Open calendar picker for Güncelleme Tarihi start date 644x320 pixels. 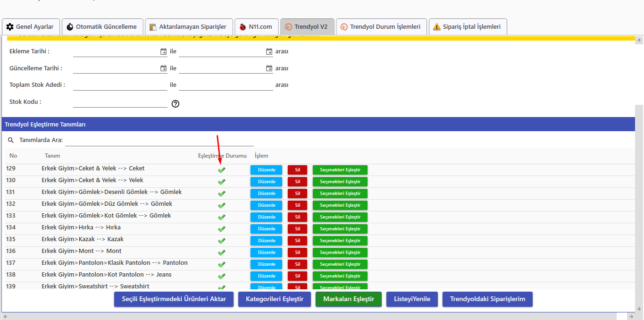pos(164,68)
